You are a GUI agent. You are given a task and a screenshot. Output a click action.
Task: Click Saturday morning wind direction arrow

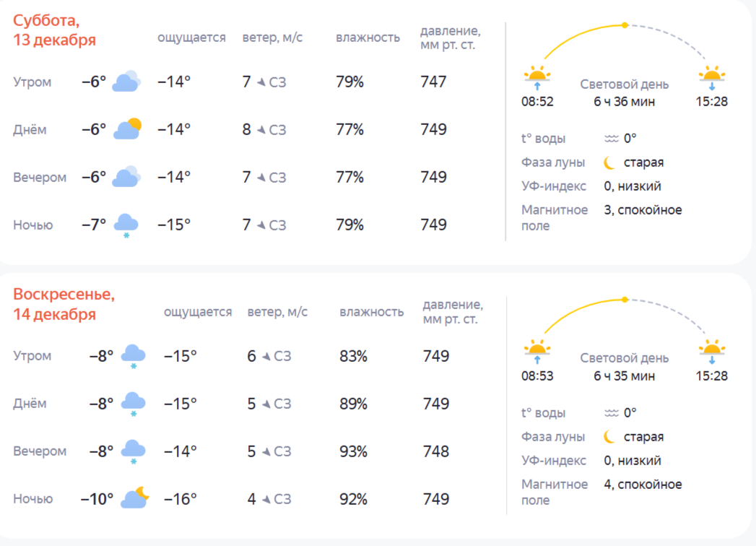261,82
